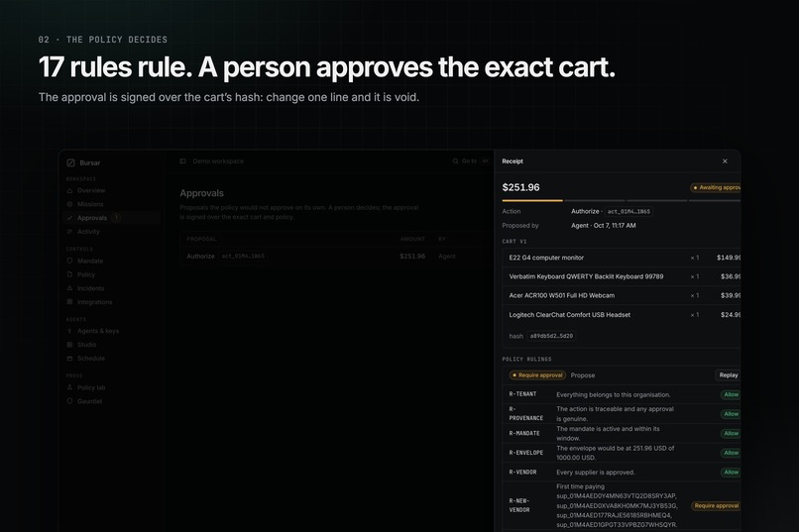Viewport: 799px width, 532px height.
Task: Toggle the sidebar panel icon beside Demo workspace
Action: pyautogui.click(x=183, y=161)
